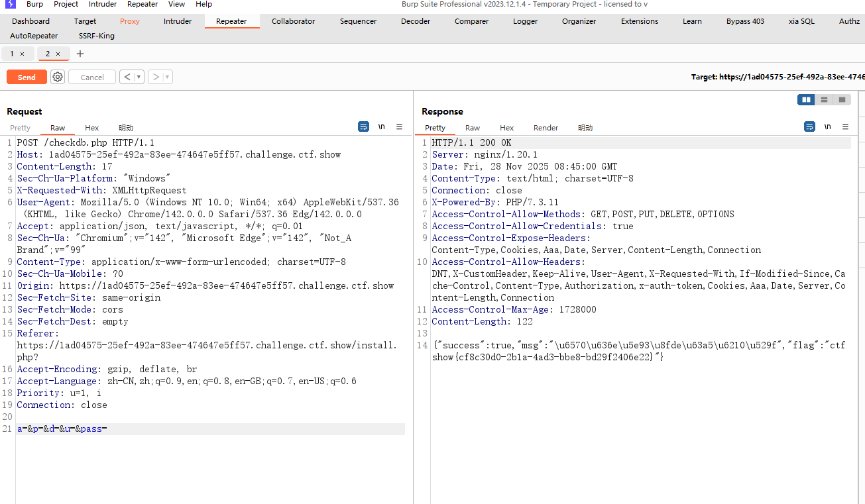
Task: Select Hex view in Request panel
Action: pyautogui.click(x=92, y=128)
